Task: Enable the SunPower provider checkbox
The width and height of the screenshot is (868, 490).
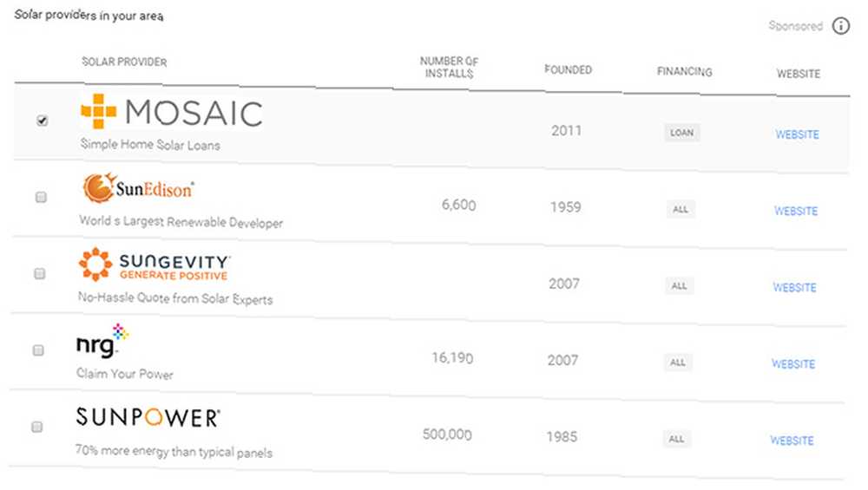Action: pyautogui.click(x=37, y=427)
